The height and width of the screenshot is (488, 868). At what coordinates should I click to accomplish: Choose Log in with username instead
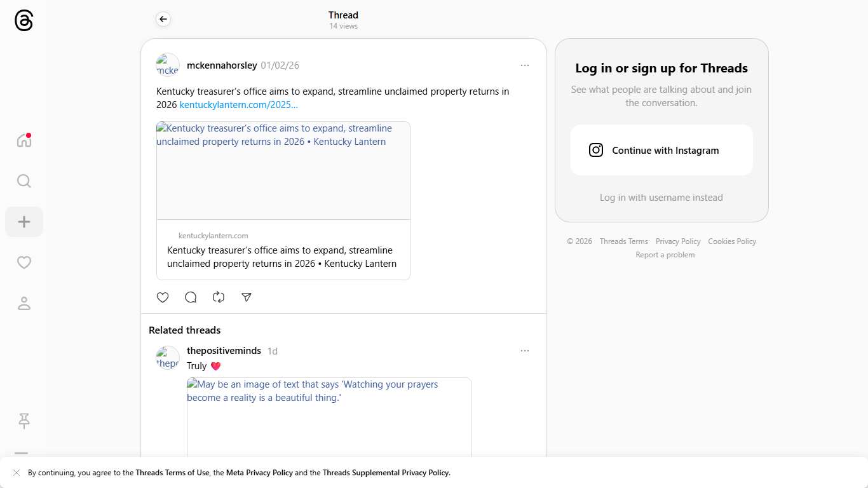pyautogui.click(x=661, y=198)
